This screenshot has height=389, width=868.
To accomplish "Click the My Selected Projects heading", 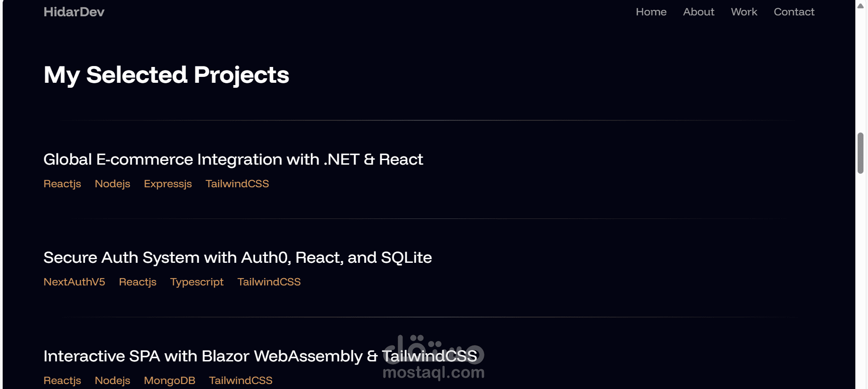I will point(166,75).
